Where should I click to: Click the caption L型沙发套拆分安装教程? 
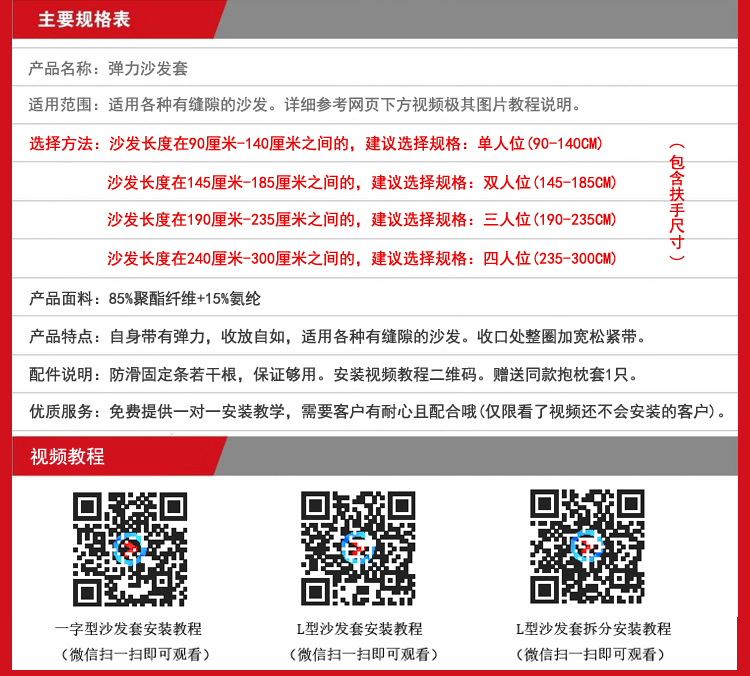(x=593, y=629)
